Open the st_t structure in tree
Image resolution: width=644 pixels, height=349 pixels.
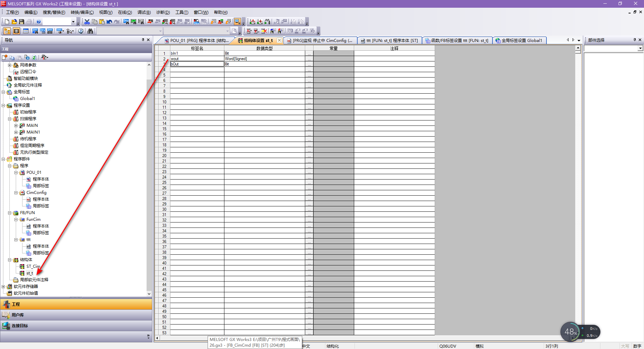[x=30, y=273]
